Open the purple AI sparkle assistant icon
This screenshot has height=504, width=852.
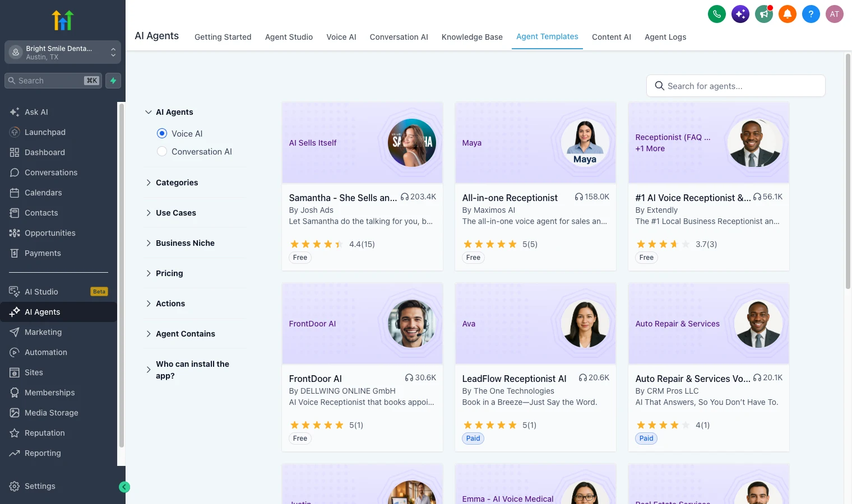tap(740, 14)
